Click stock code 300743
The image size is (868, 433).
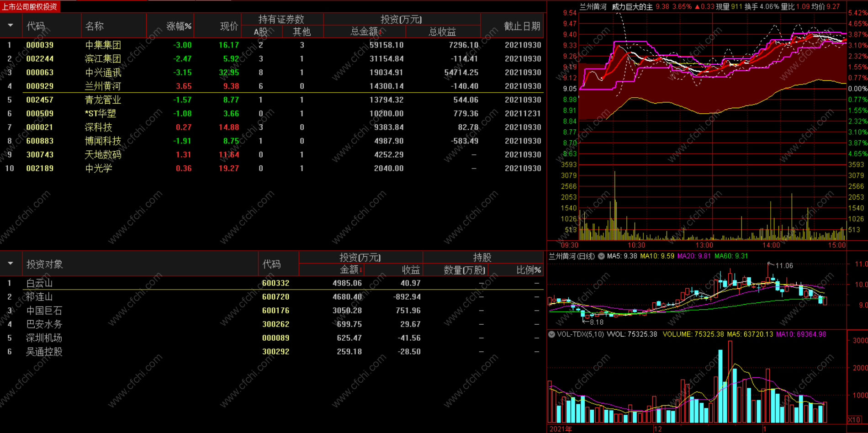[x=40, y=154]
